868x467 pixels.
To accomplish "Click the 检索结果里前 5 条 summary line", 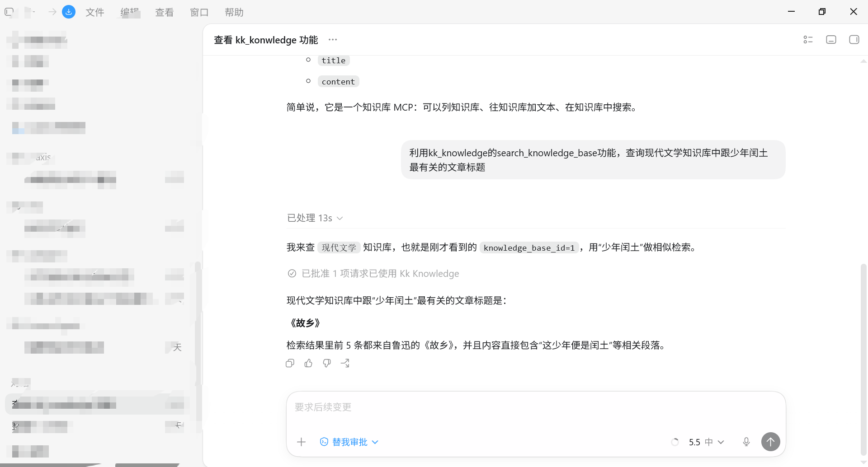I will pos(477,346).
